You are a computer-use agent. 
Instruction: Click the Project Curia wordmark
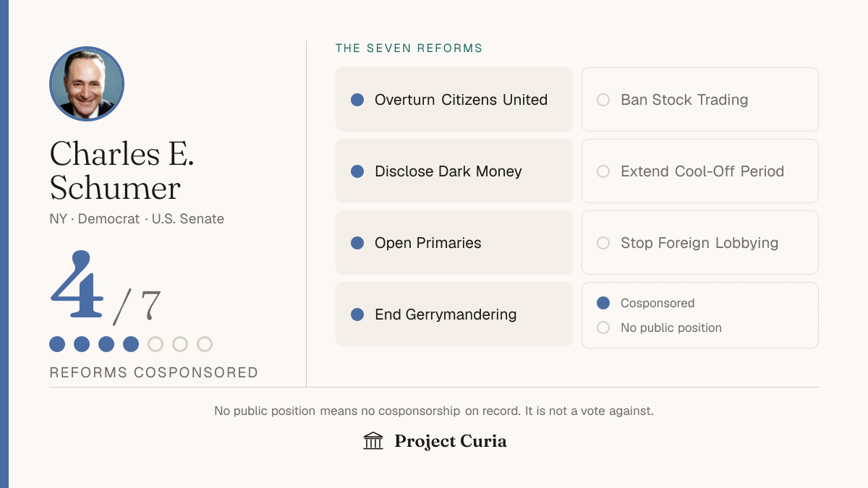click(451, 441)
